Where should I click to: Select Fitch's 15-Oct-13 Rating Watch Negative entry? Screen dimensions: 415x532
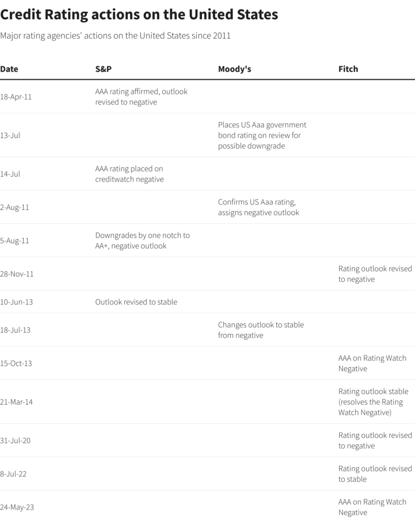coord(372,363)
